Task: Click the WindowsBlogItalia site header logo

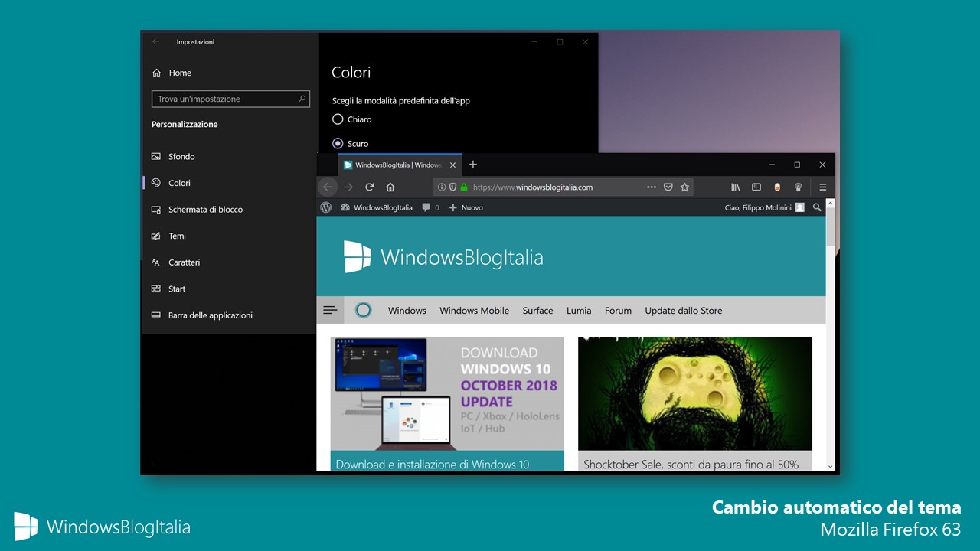Action: click(x=443, y=256)
